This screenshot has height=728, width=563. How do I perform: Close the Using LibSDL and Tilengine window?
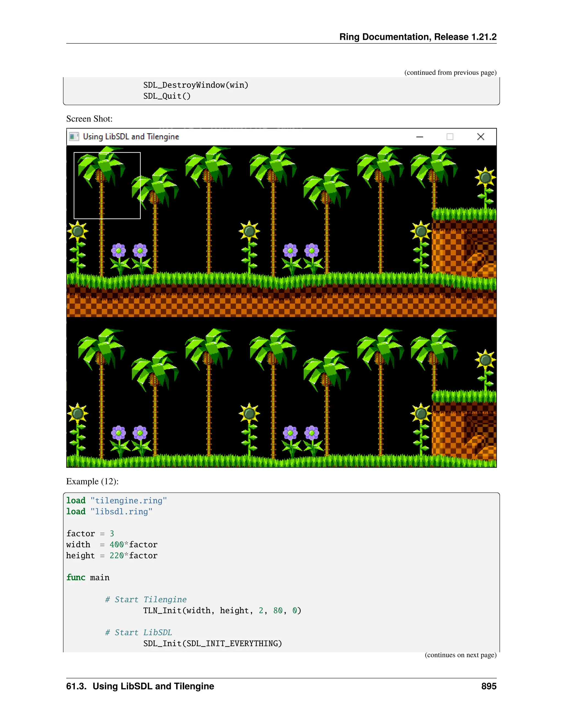[480, 137]
